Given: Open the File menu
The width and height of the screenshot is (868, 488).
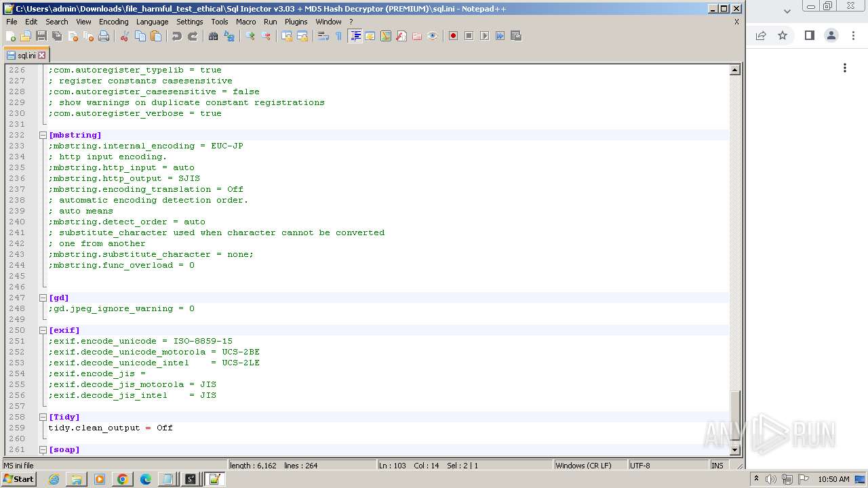Looking at the screenshot, I should pyautogui.click(x=12, y=22).
